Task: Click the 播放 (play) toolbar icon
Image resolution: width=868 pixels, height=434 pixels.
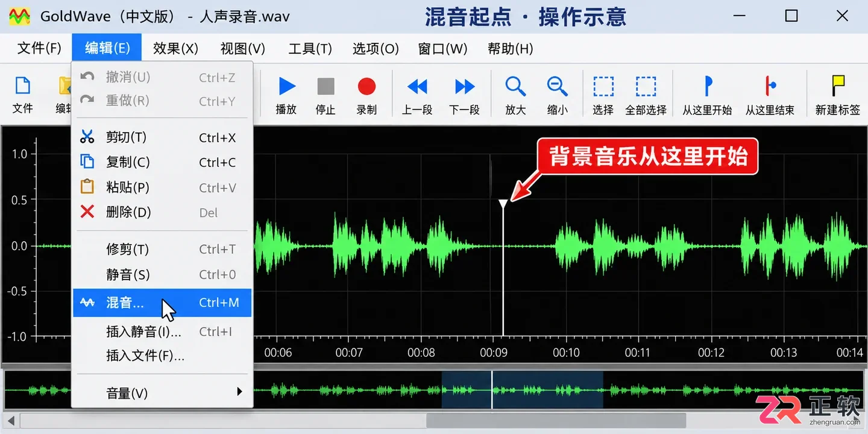Action: point(286,87)
